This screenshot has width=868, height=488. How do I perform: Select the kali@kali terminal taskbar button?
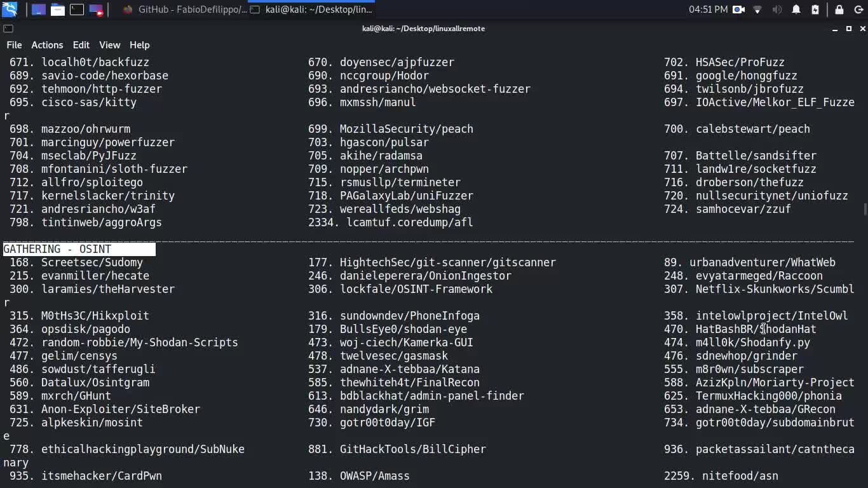click(311, 10)
